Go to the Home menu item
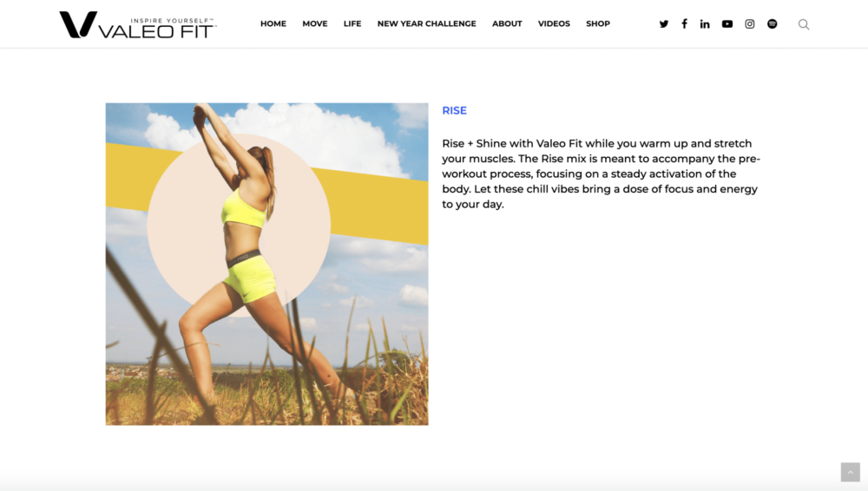Viewport: 868px width, 491px height. 273,23
